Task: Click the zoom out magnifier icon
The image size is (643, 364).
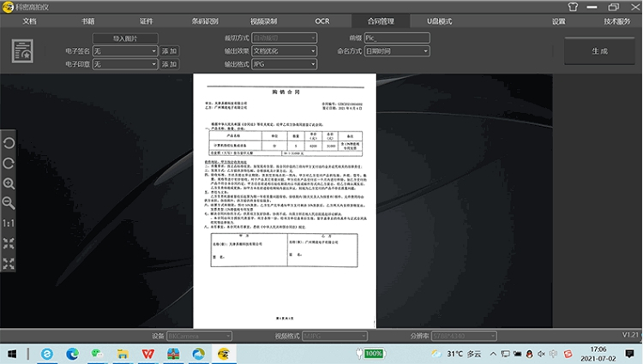Action: (9, 203)
